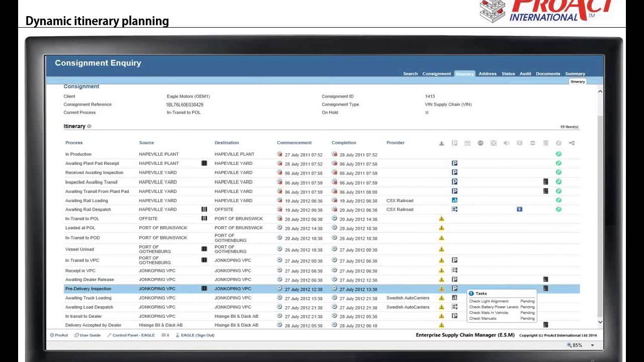
Task: Click the tasks list icon in Awaiting Dealer Release row
Action: 545,279
